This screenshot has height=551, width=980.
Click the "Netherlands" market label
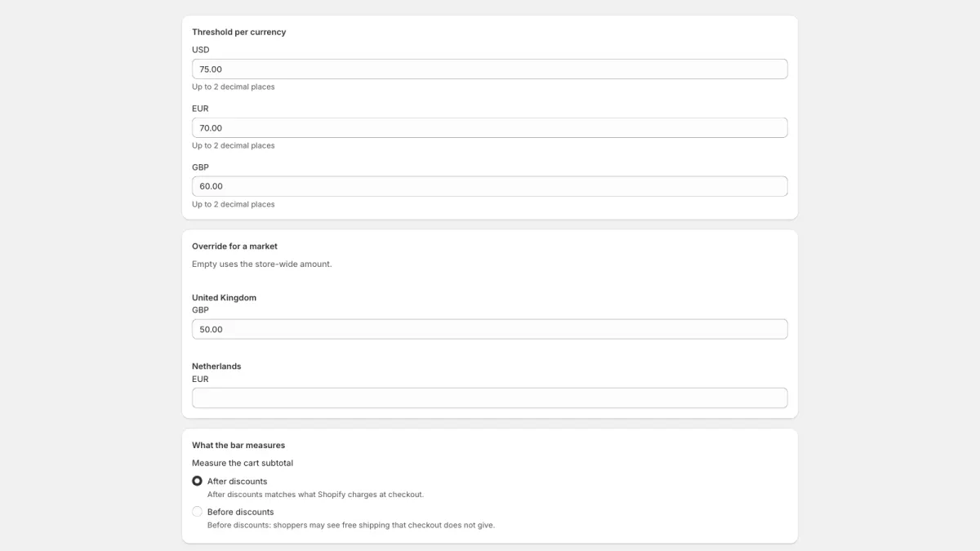pos(216,367)
